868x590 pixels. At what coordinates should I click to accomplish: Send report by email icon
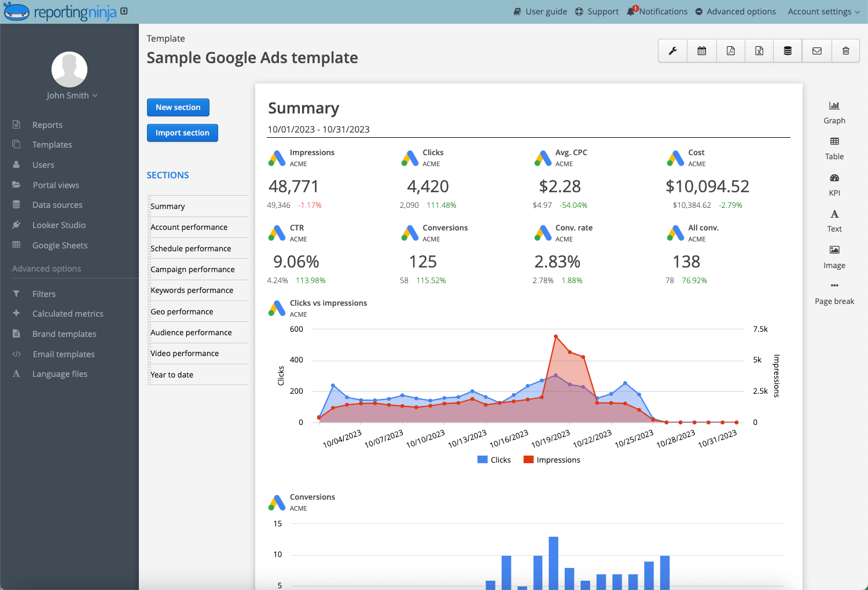(816, 50)
